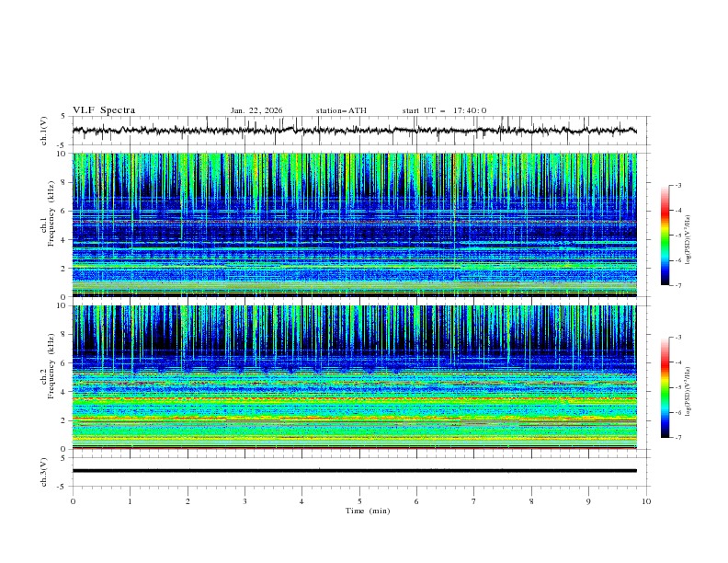This screenshot has width=728, height=563.
Task: Select the start UT 17:40:0 text
Action: [444, 110]
